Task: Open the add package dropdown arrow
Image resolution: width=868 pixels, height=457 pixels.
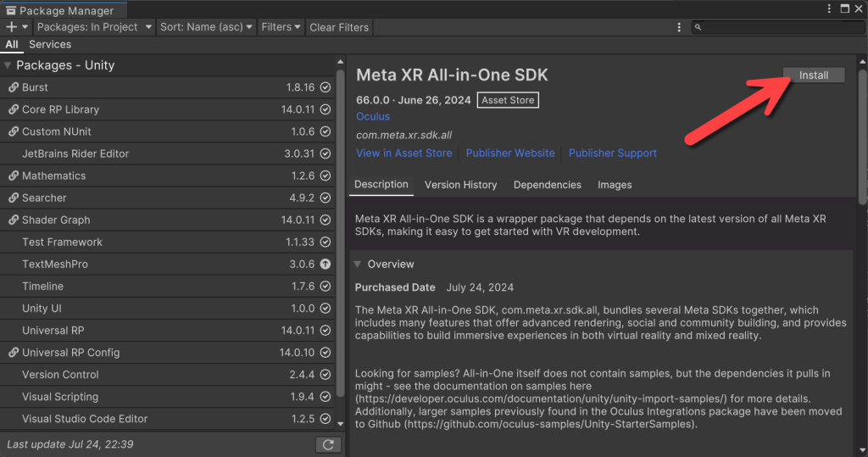Action: [25, 26]
